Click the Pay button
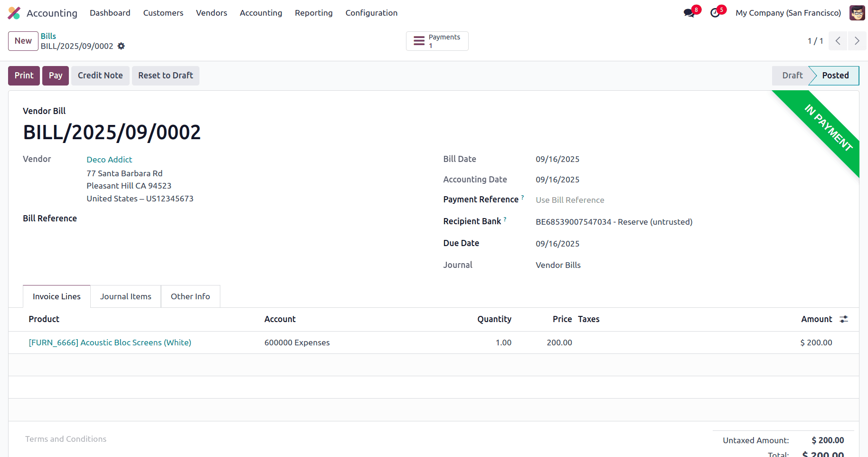868x457 pixels. coord(55,76)
